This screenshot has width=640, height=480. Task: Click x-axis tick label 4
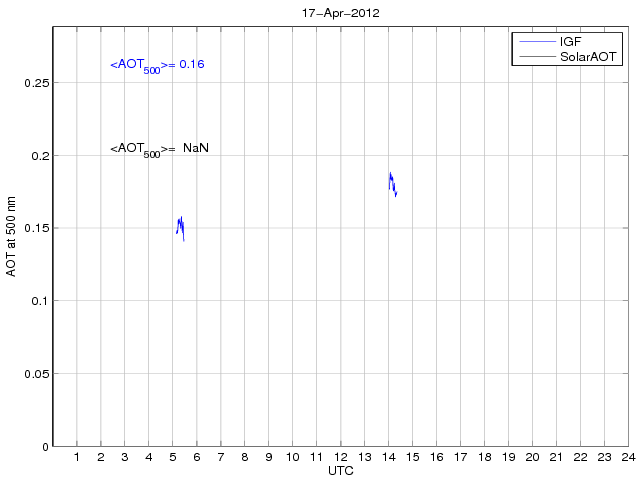[x=149, y=457]
